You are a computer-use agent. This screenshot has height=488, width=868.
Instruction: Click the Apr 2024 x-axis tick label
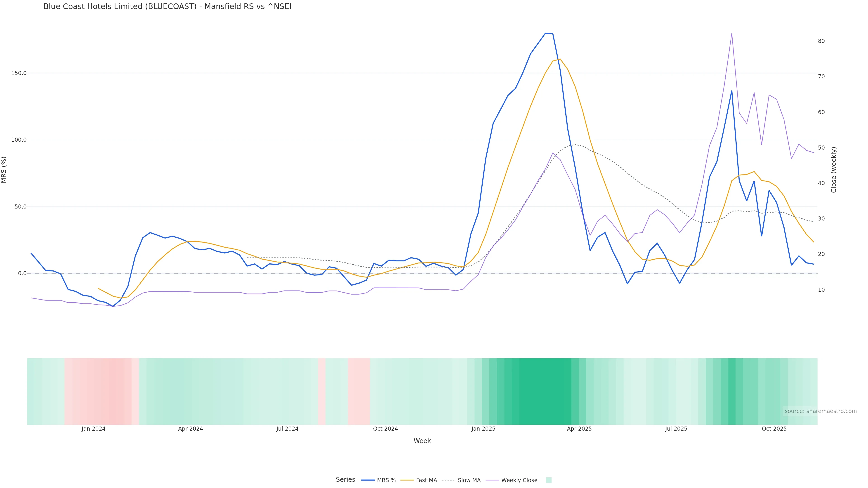coord(190,429)
